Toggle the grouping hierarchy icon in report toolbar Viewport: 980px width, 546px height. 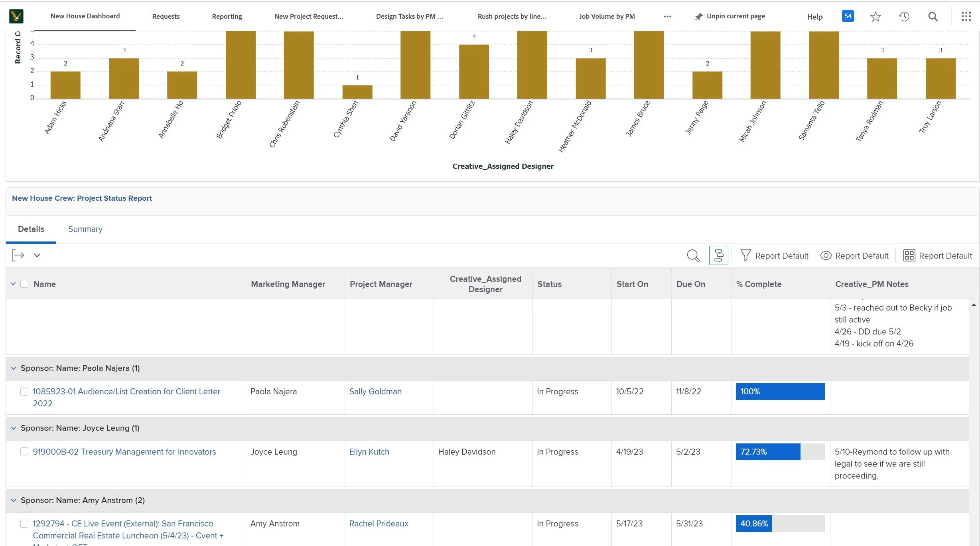[718, 255]
